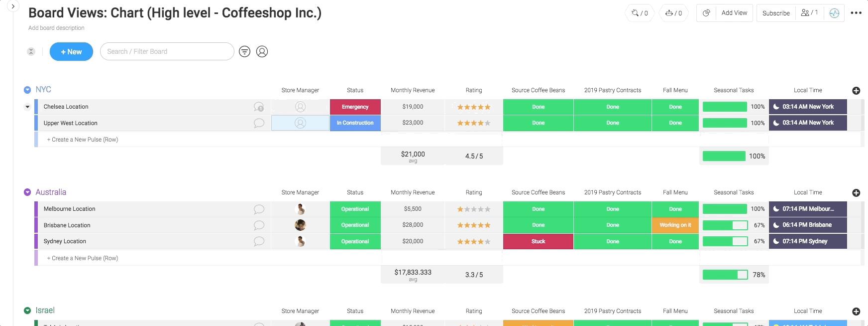Assign manager for Chelsea Location
Image resolution: width=868 pixels, height=326 pixels.
tap(300, 107)
